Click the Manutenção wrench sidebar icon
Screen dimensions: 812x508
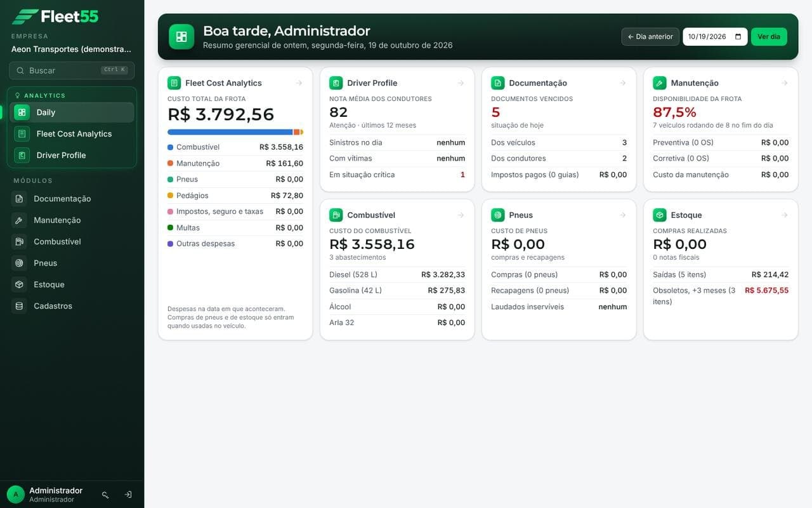(x=20, y=220)
